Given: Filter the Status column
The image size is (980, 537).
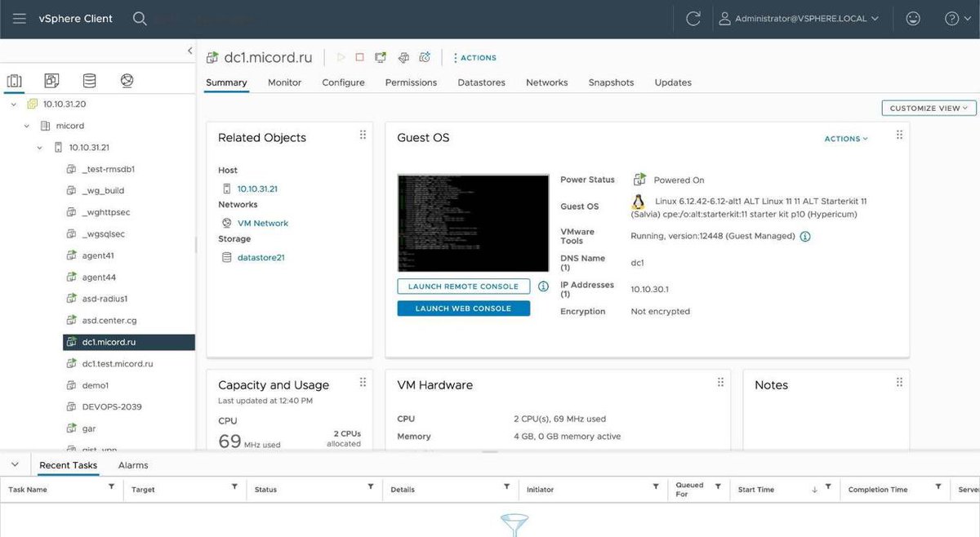Looking at the screenshot, I should [371, 486].
